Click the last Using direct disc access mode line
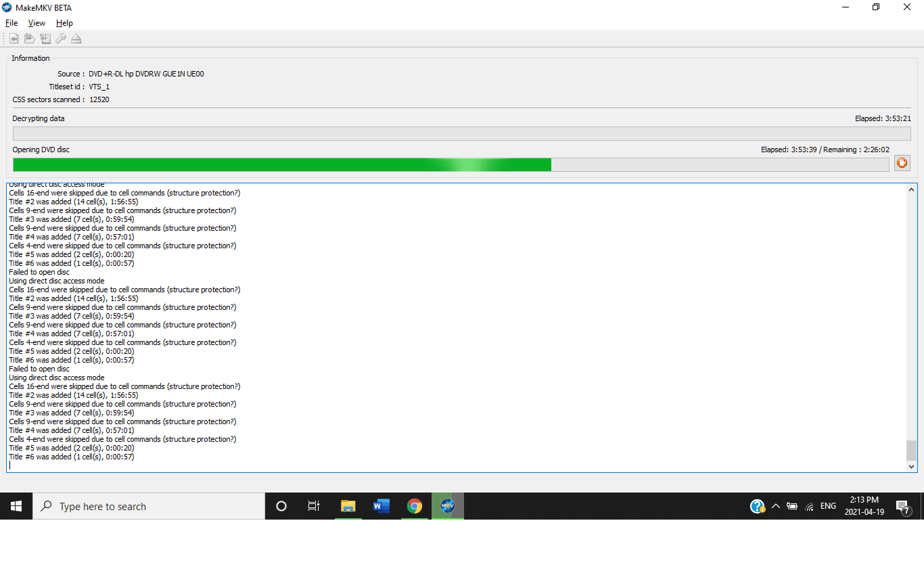 point(56,378)
